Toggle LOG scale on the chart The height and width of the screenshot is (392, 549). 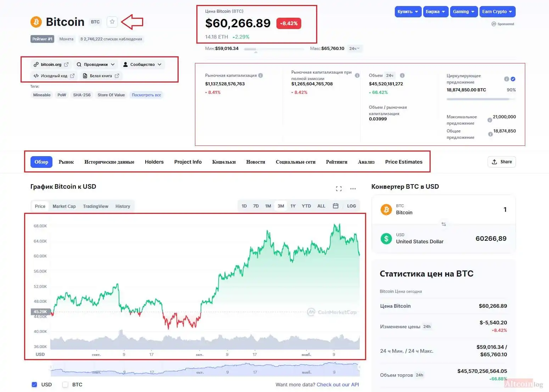pos(351,206)
